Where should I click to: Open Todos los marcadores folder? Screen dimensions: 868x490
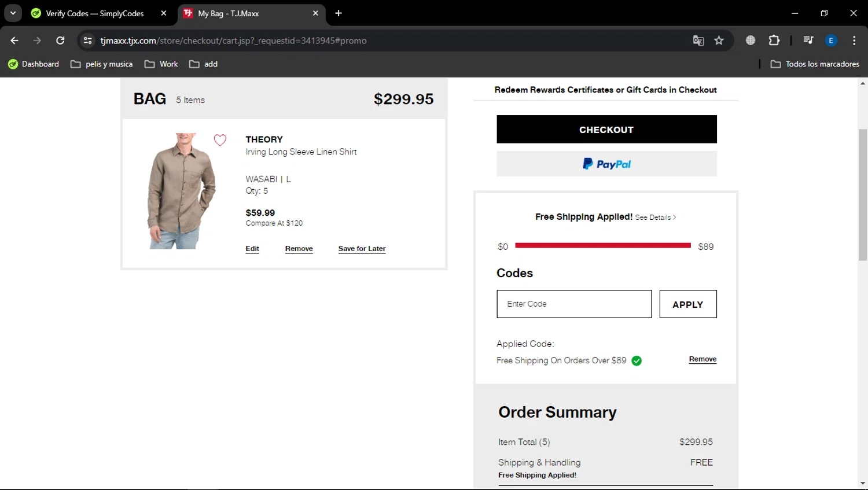(815, 64)
